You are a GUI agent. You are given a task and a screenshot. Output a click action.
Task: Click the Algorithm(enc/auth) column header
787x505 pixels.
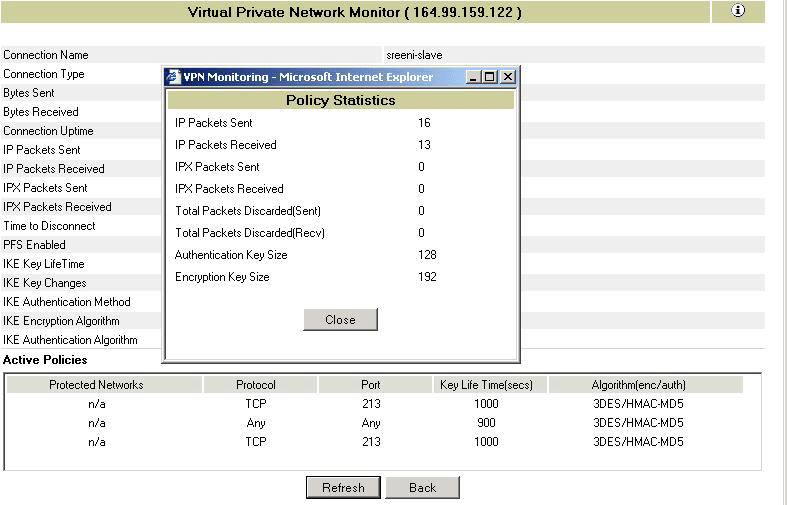(x=638, y=385)
